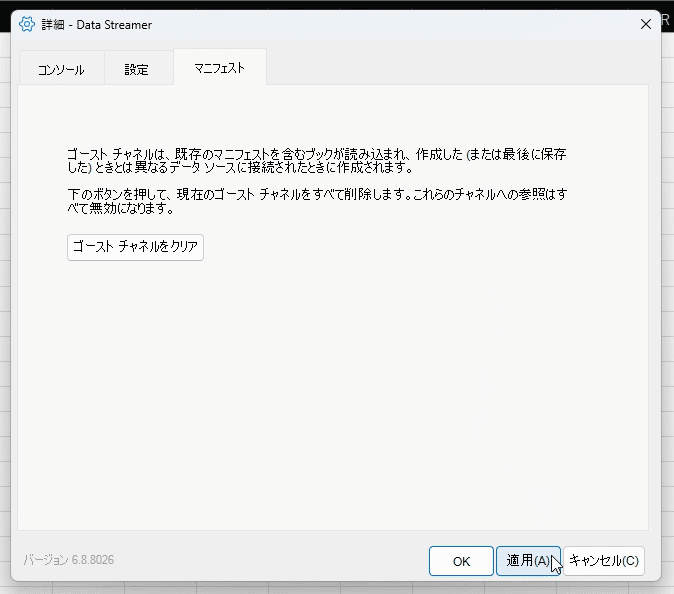Viewport: 674px width, 594px height.
Task: Click the 詳細 - Data Streamer title text
Action: pyautogui.click(x=96, y=25)
